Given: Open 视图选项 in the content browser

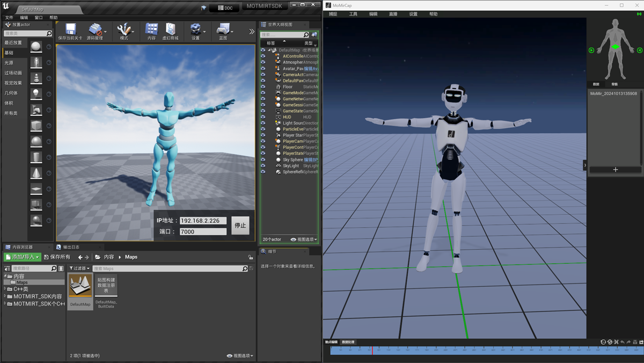Looking at the screenshot, I should coord(240,355).
